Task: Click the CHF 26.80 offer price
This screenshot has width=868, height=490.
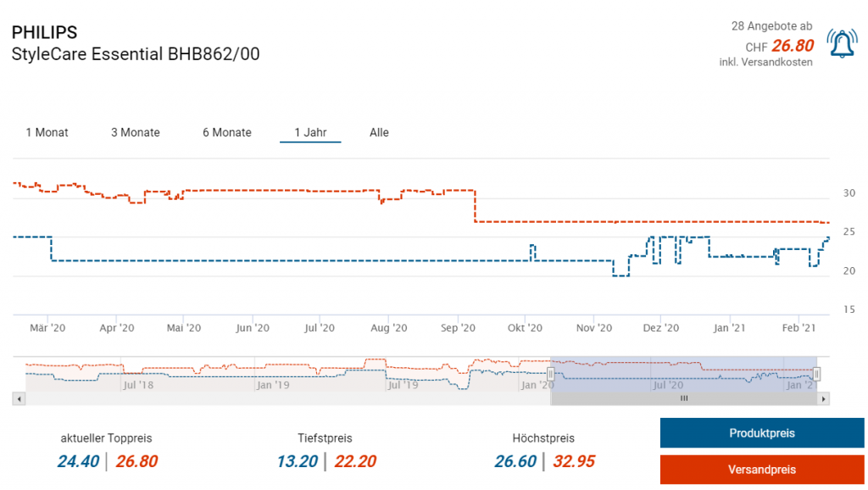Action: click(780, 46)
